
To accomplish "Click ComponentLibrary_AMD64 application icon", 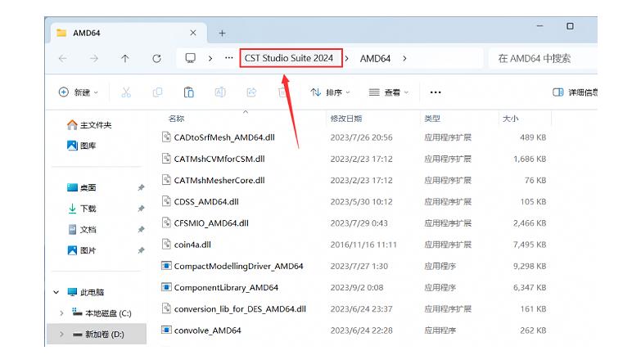I will (166, 287).
